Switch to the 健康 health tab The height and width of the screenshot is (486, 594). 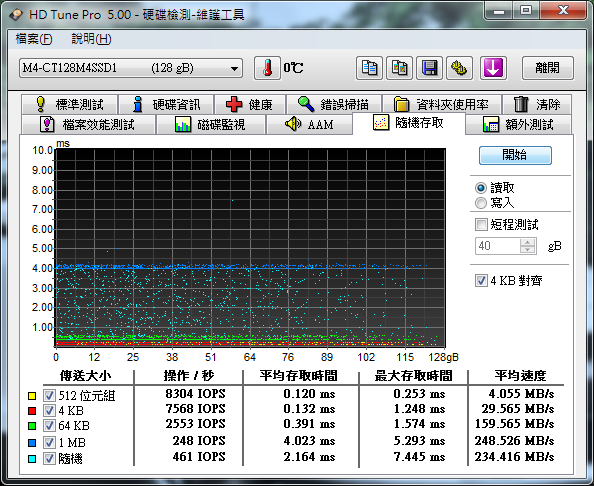pos(250,104)
